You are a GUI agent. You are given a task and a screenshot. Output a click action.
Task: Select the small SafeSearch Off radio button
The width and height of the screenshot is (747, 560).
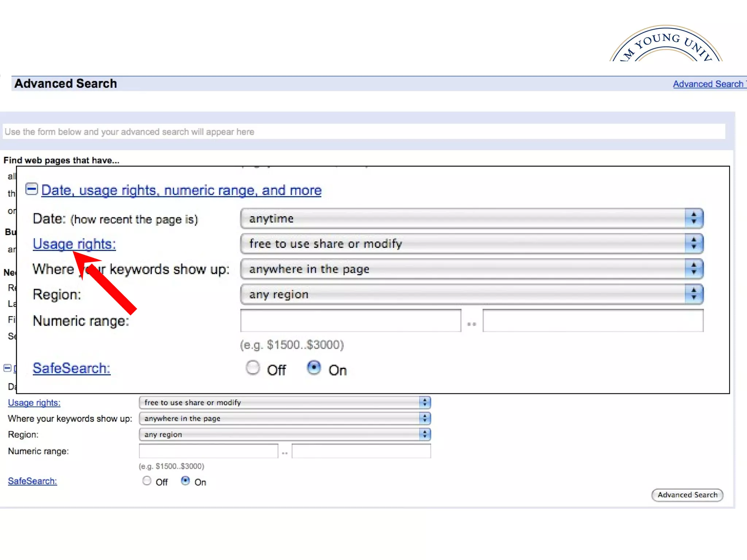[147, 481]
